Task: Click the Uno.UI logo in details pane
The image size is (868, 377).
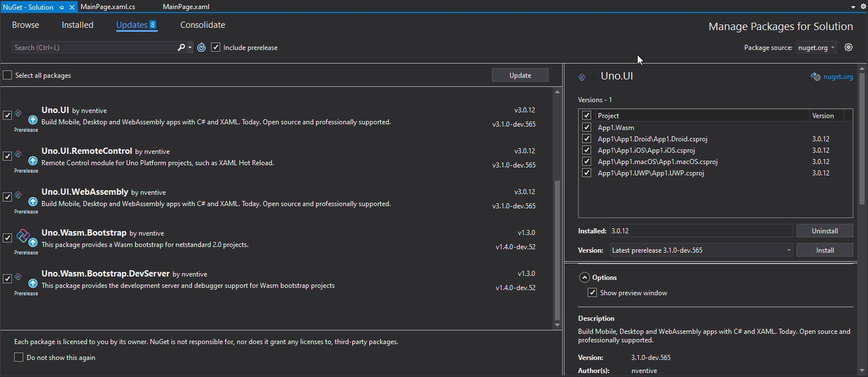Action: [582, 77]
